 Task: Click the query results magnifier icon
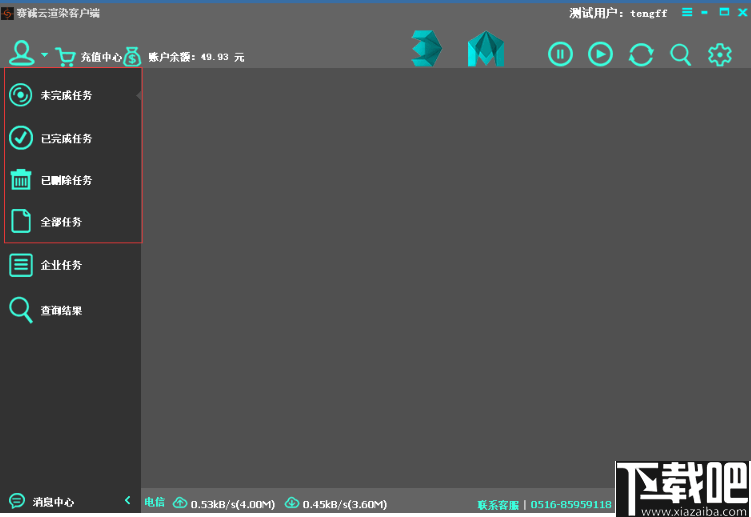pyautogui.click(x=21, y=310)
